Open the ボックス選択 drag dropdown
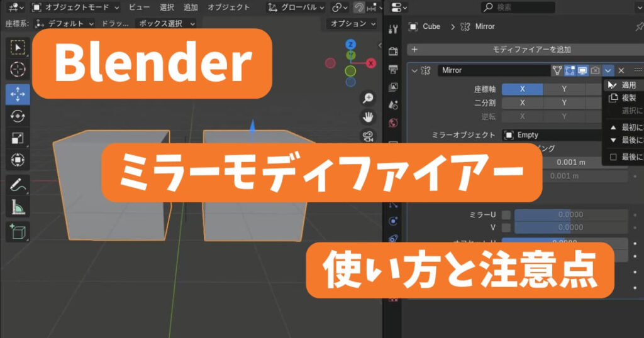The width and height of the screenshot is (644, 338). tap(166, 24)
